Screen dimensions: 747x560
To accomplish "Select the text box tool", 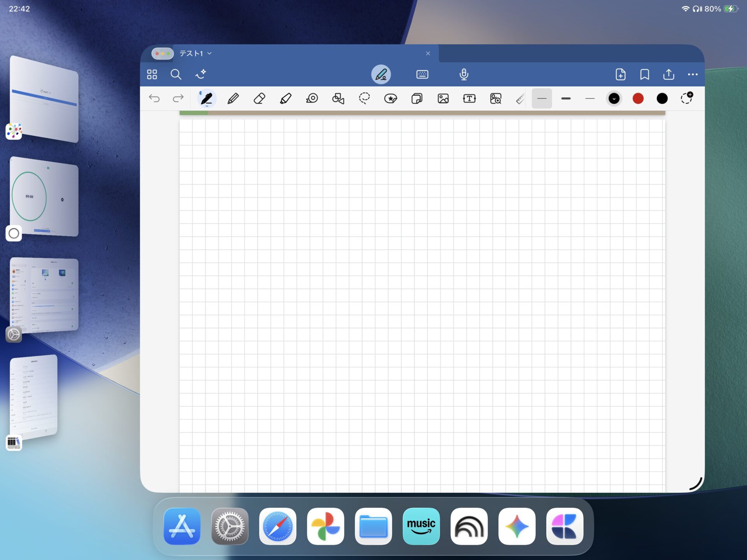I will (469, 98).
